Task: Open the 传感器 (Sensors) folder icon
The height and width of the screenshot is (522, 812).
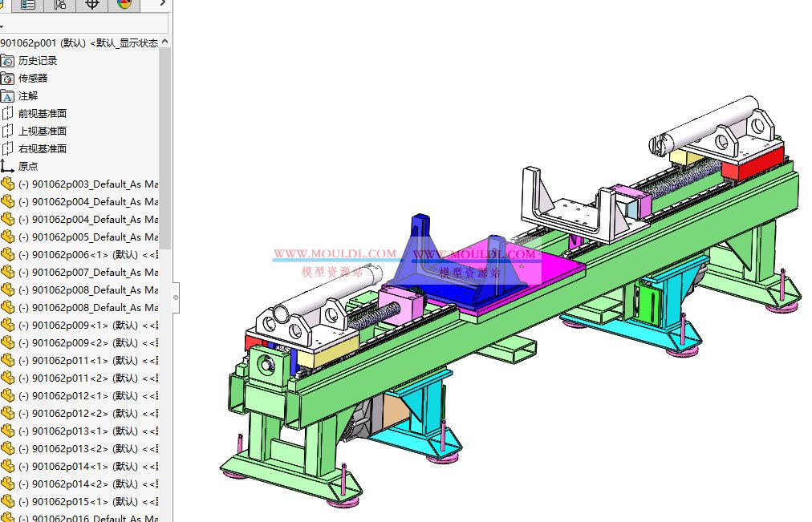Action: coord(8,78)
